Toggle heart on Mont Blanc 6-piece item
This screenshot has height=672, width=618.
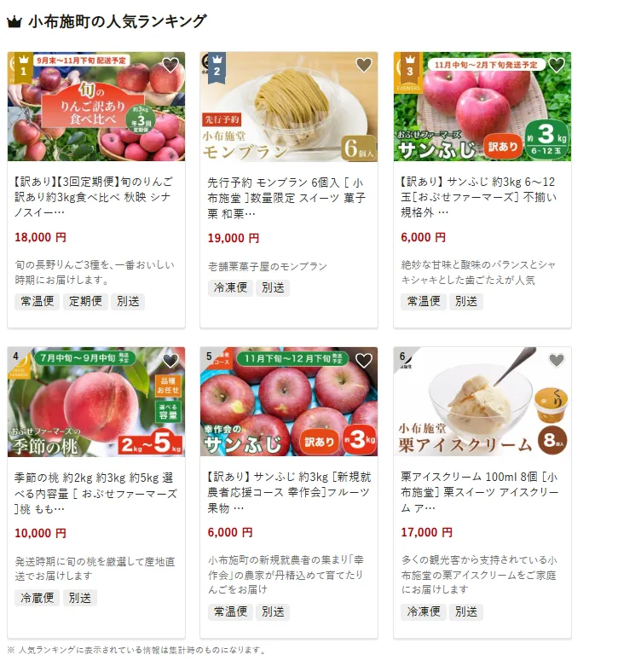coord(364,65)
